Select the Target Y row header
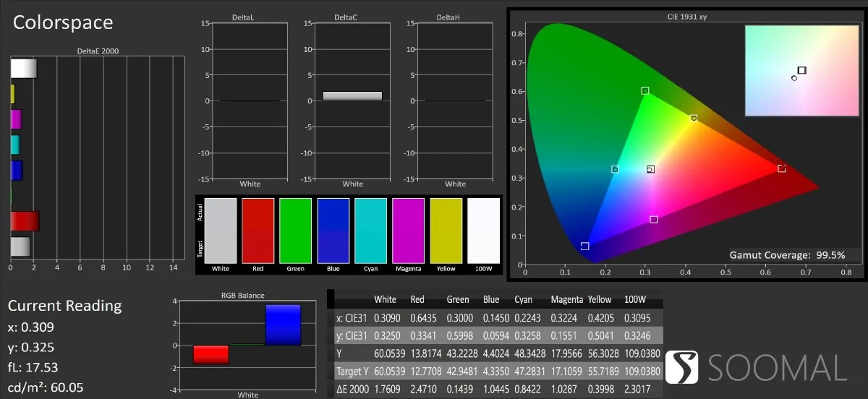The height and width of the screenshot is (399, 868). click(352, 372)
